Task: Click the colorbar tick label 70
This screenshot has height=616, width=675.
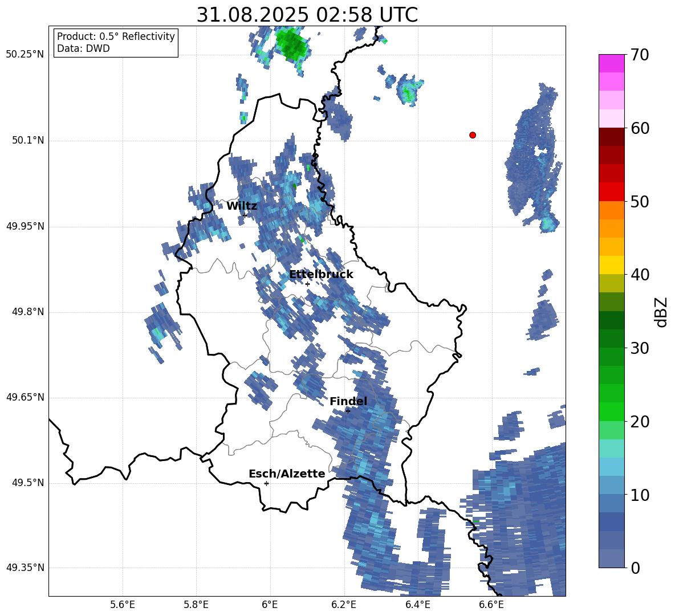Action: 640,55
